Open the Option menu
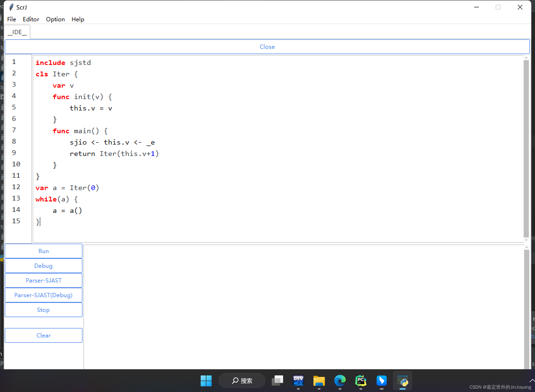The image size is (535, 392). pos(55,19)
